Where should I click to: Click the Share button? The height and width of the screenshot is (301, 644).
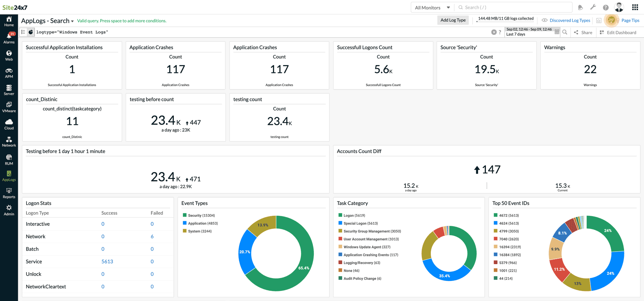583,33
